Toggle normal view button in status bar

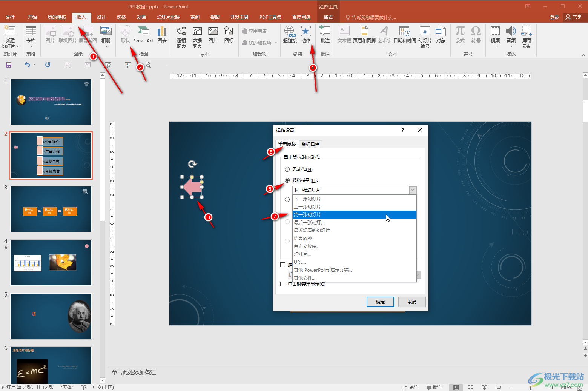tap(456, 388)
